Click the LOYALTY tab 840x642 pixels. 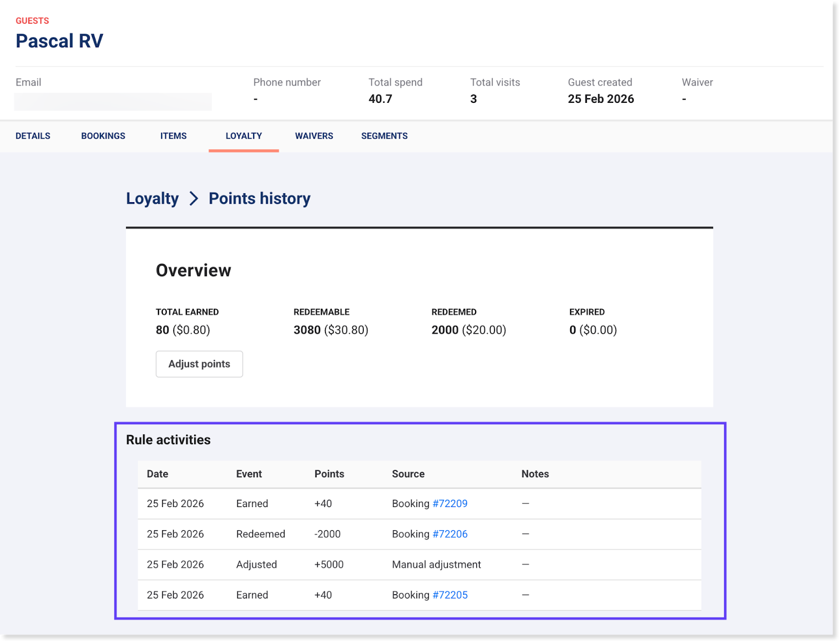(244, 136)
